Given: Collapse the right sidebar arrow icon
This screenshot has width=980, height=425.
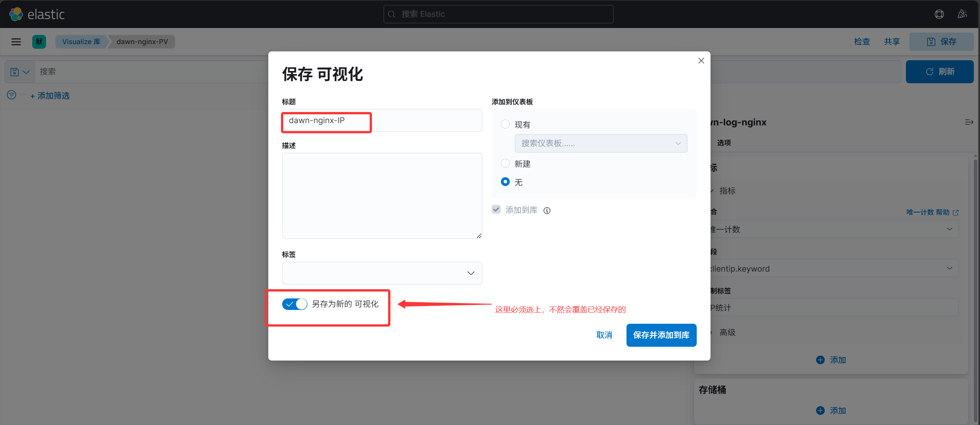Looking at the screenshot, I should [969, 122].
